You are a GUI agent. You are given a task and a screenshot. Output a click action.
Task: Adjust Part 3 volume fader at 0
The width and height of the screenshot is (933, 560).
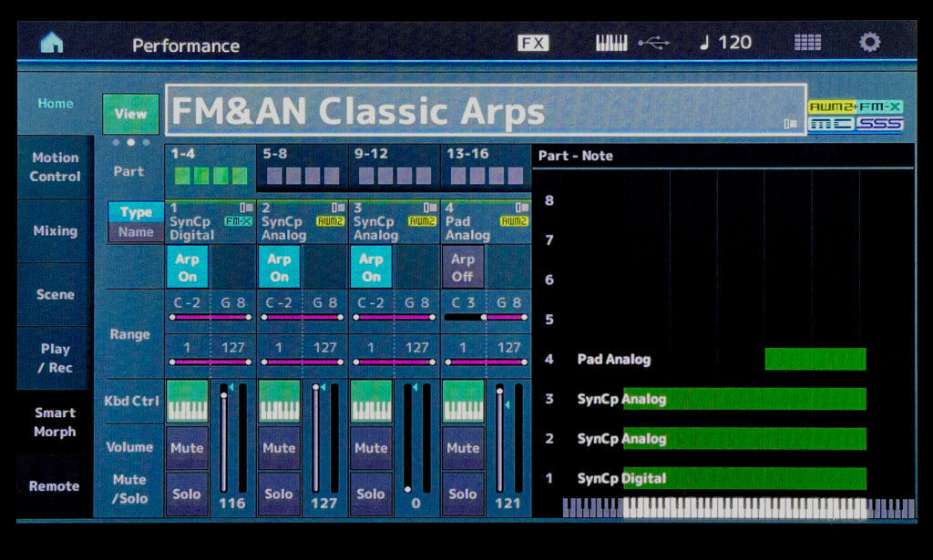pyautogui.click(x=407, y=439)
